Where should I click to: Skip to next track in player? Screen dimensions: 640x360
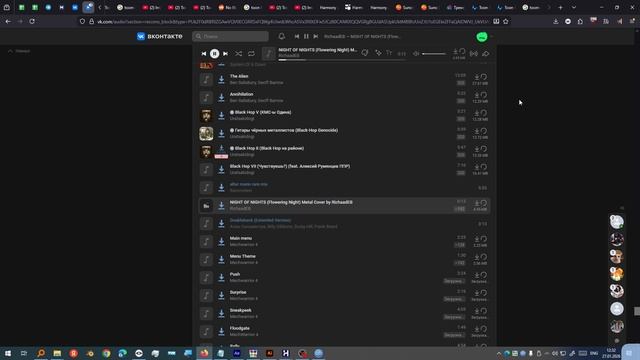tap(225, 53)
